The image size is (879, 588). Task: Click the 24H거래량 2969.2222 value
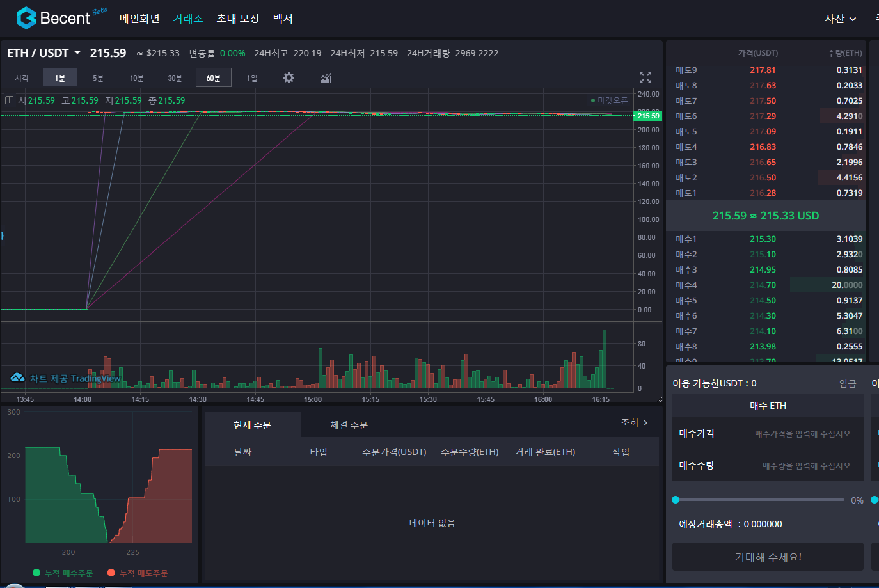pos(452,53)
